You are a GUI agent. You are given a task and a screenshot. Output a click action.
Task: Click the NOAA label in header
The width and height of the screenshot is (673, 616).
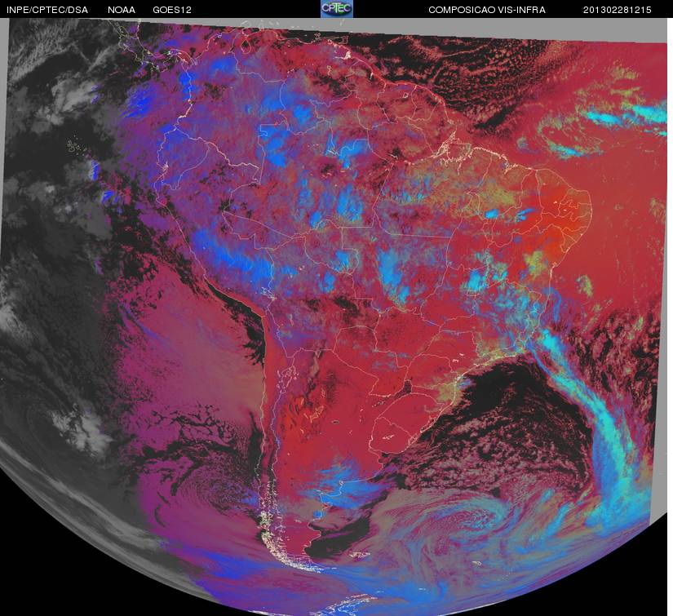click(x=121, y=10)
